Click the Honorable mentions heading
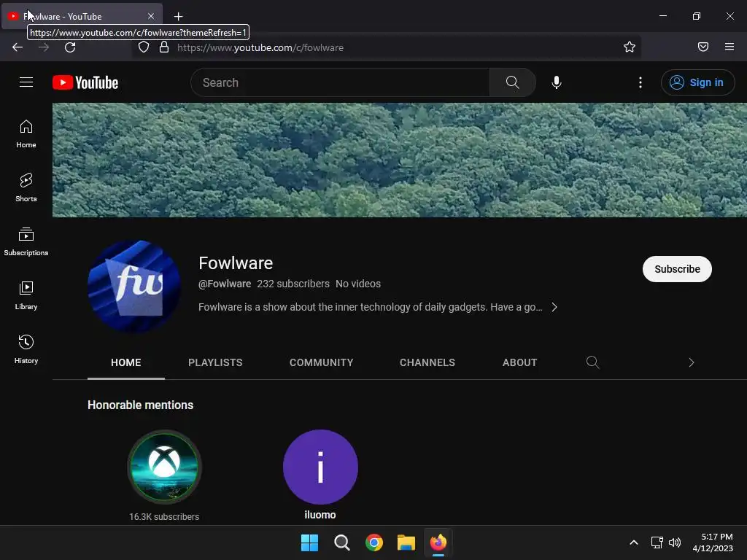747x560 pixels. coord(141,405)
